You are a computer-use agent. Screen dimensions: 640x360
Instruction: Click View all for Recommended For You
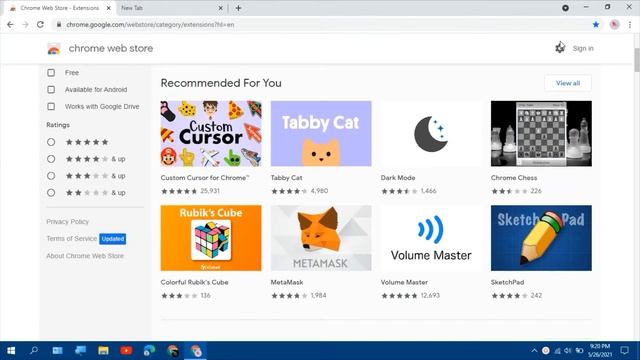pos(568,83)
